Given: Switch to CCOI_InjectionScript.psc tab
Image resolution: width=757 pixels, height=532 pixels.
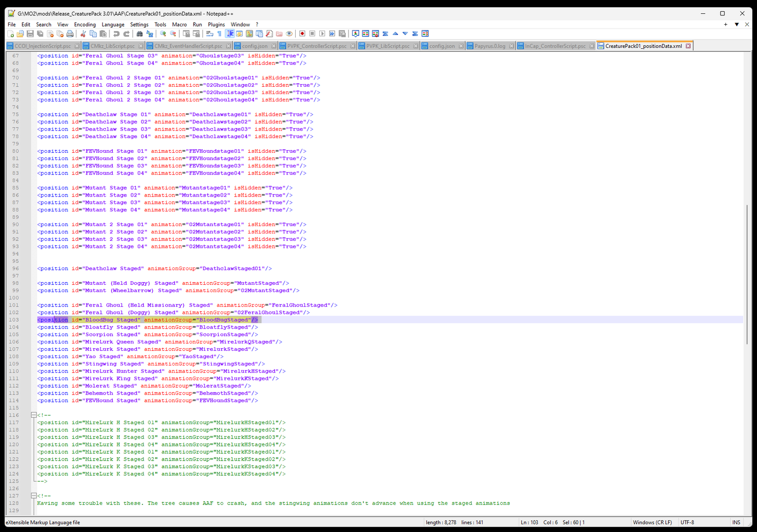Looking at the screenshot, I should point(42,46).
